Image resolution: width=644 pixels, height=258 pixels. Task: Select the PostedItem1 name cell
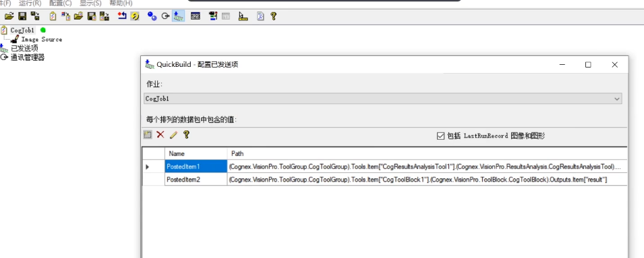[196, 167]
